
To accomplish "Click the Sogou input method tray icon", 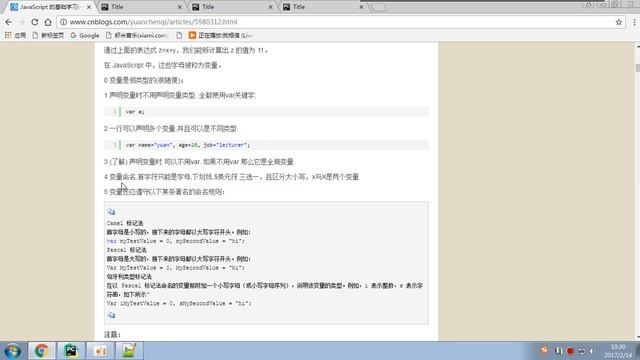I will (544, 350).
